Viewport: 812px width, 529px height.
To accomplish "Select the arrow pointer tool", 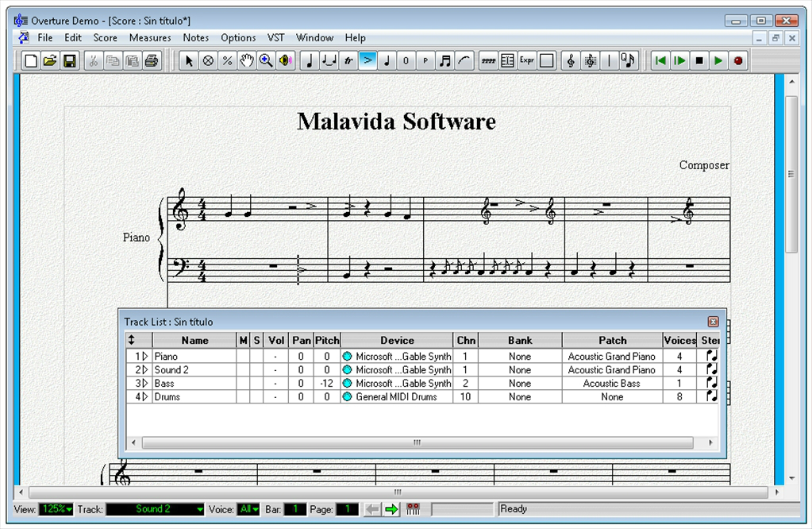I will point(189,60).
